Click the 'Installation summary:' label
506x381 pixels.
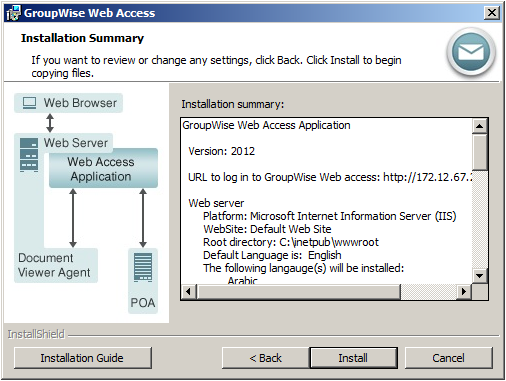[x=233, y=104]
